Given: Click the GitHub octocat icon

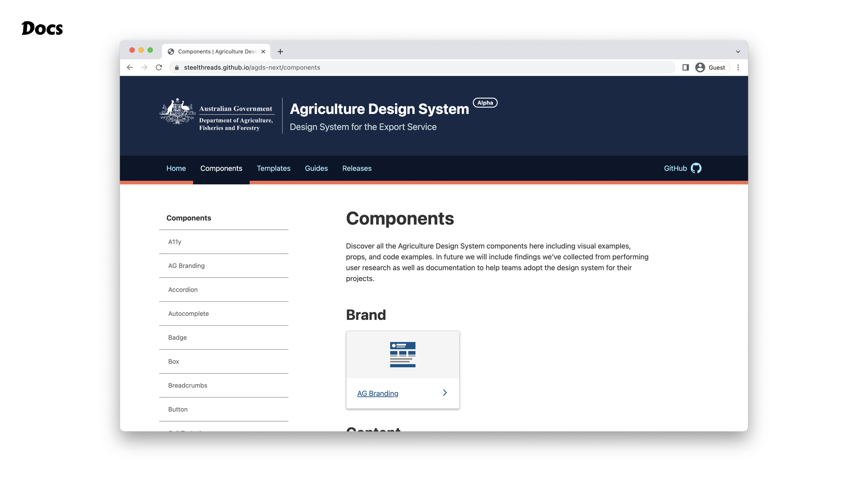Looking at the screenshot, I should 696,168.
